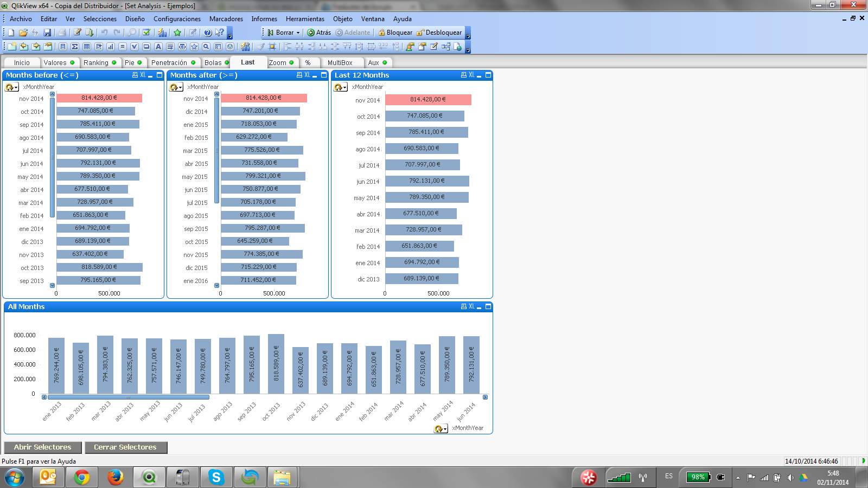The image size is (868, 488).
Task: Cycle the xMonthYear group in Months before
Action: pyautogui.click(x=12, y=87)
